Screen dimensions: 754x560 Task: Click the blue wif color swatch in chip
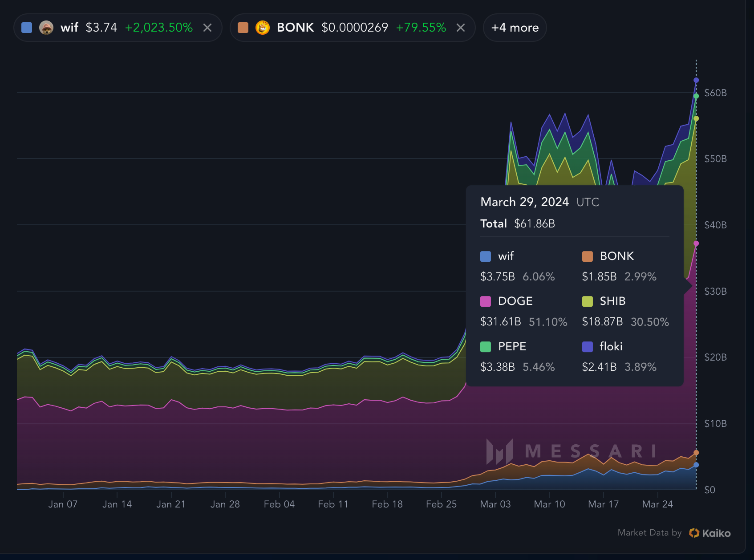click(x=27, y=28)
